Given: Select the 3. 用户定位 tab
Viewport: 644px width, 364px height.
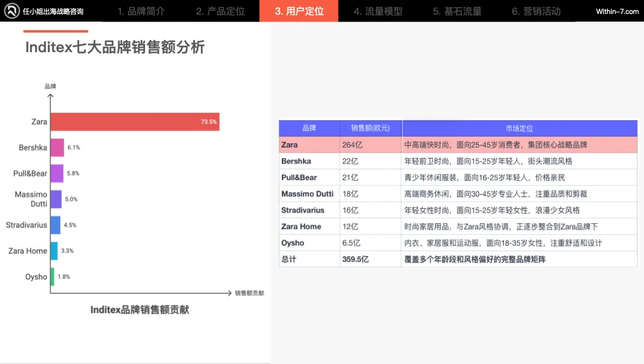Looking at the screenshot, I should (299, 11).
